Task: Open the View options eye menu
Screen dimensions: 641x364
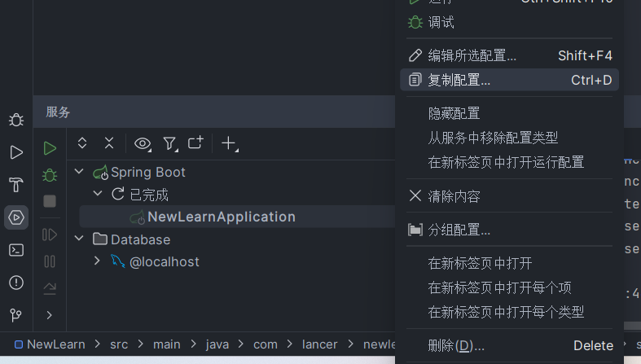Action: [x=143, y=144]
